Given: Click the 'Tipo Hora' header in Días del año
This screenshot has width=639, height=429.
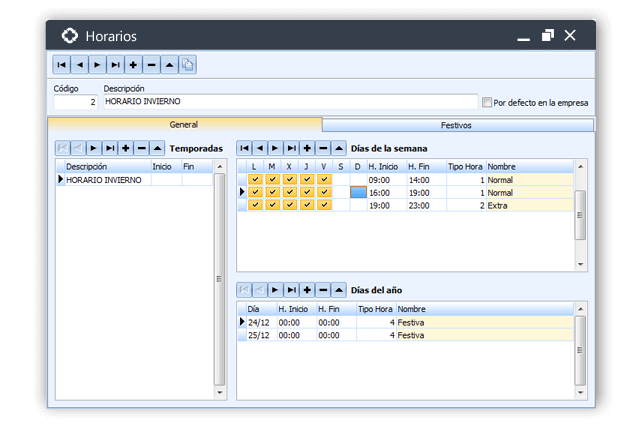Looking at the screenshot, I should pyautogui.click(x=375, y=309).
